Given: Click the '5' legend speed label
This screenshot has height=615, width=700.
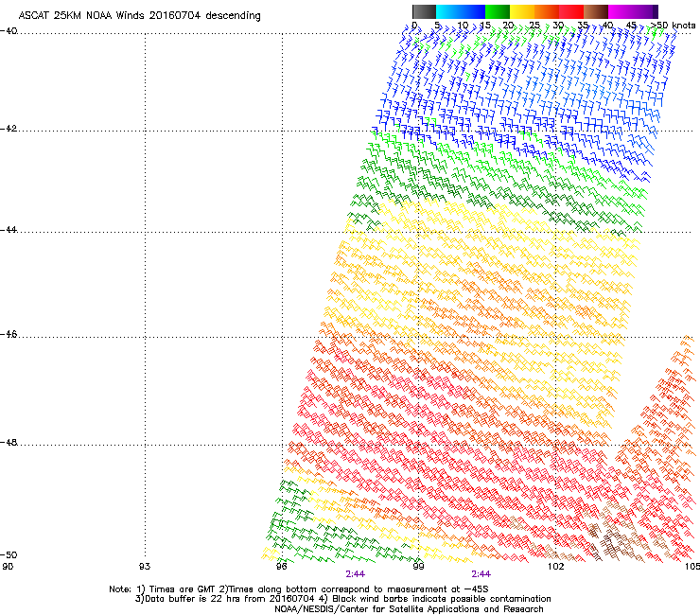Looking at the screenshot, I should (x=437, y=26).
